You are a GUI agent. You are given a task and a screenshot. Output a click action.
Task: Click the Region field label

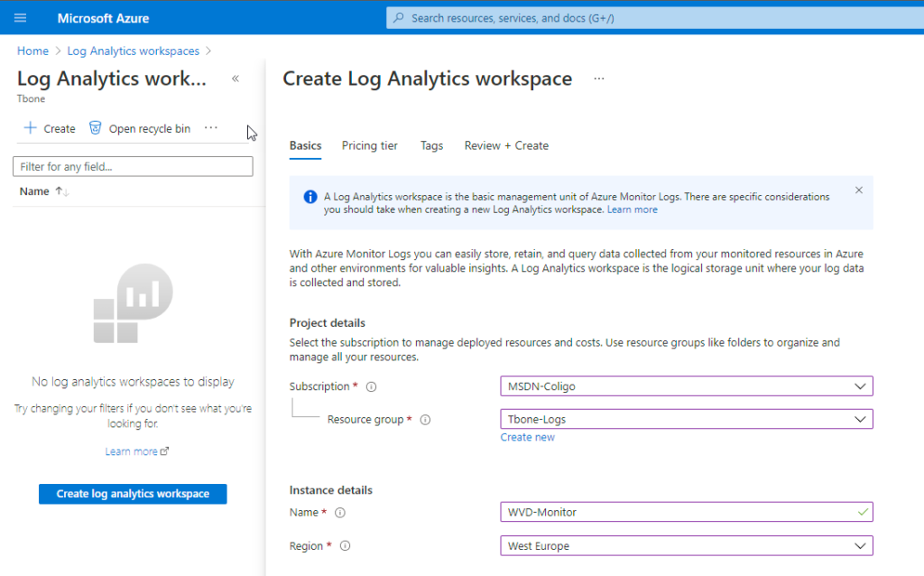[x=306, y=546]
